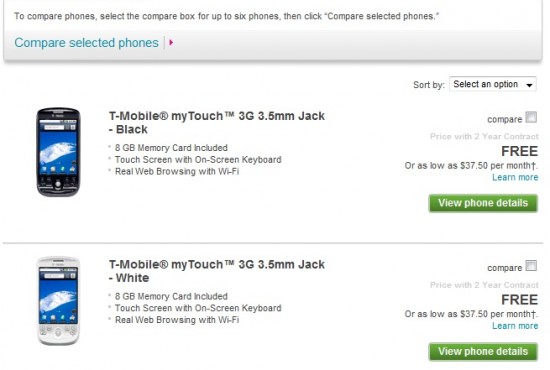Click the compare label for the Black phone
Viewport: 550px width, 370px height.
click(x=504, y=120)
